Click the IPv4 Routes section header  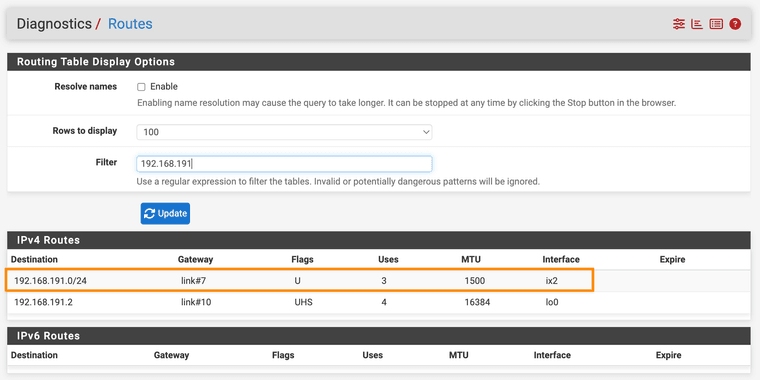point(379,240)
